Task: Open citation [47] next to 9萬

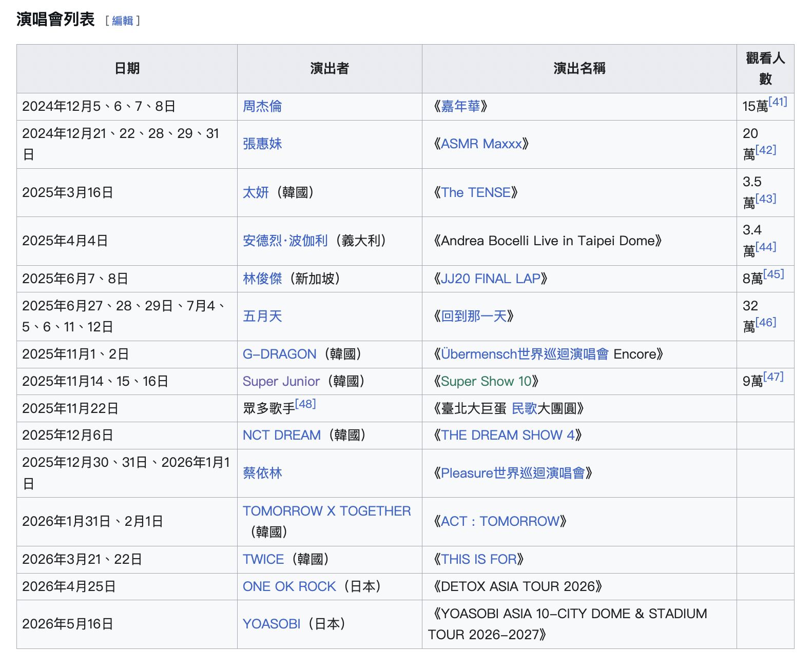Action: [774, 377]
